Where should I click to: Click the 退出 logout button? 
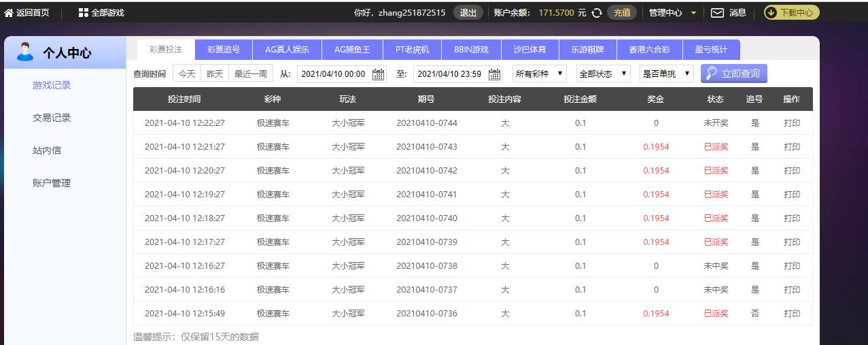(x=468, y=12)
